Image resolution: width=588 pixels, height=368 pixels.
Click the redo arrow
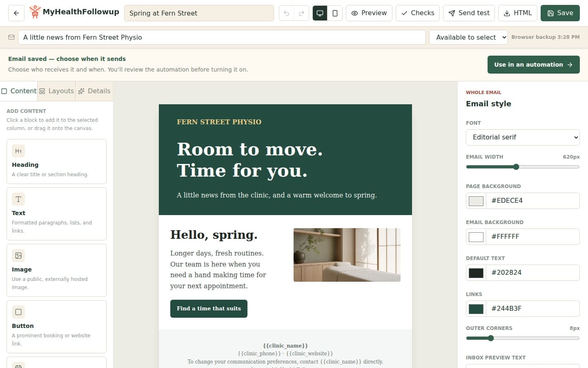click(301, 13)
